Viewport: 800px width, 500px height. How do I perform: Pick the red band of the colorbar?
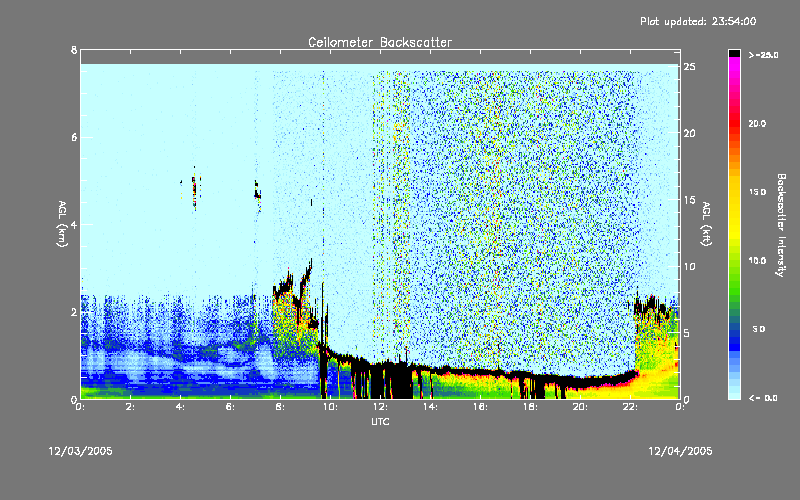(x=734, y=122)
